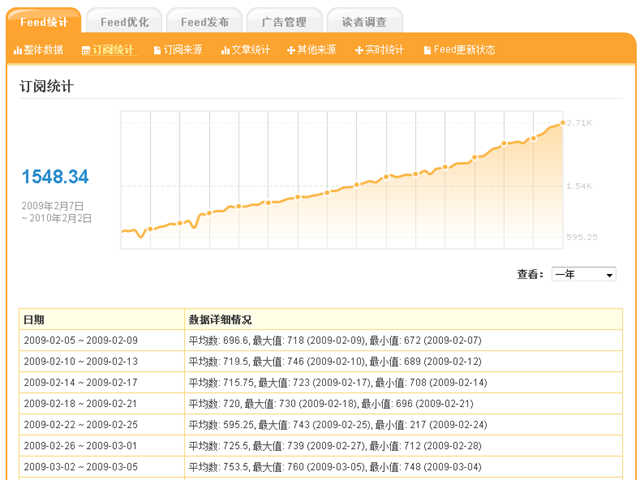Click the last data point on chart
Screen dimensions: 640x480
560,123
